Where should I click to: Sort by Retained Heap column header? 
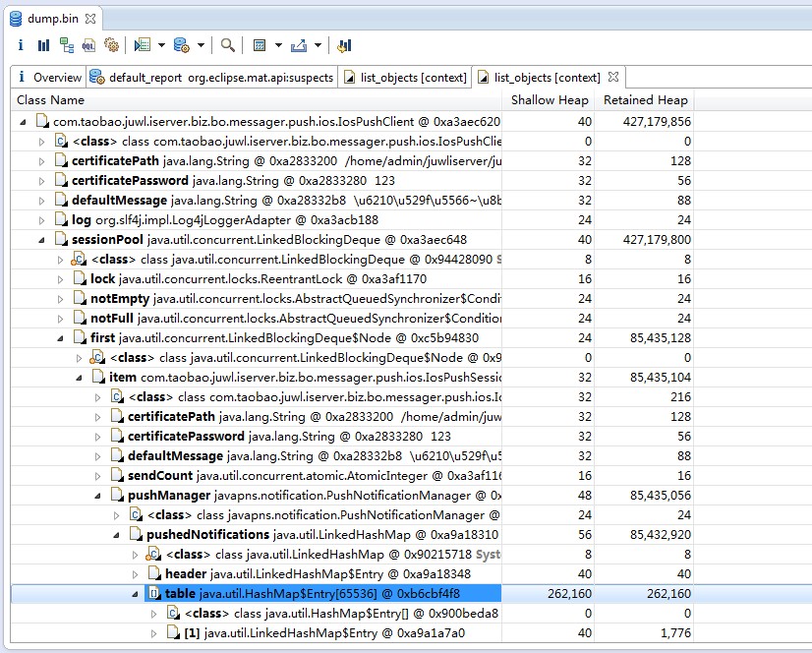[x=645, y=100]
